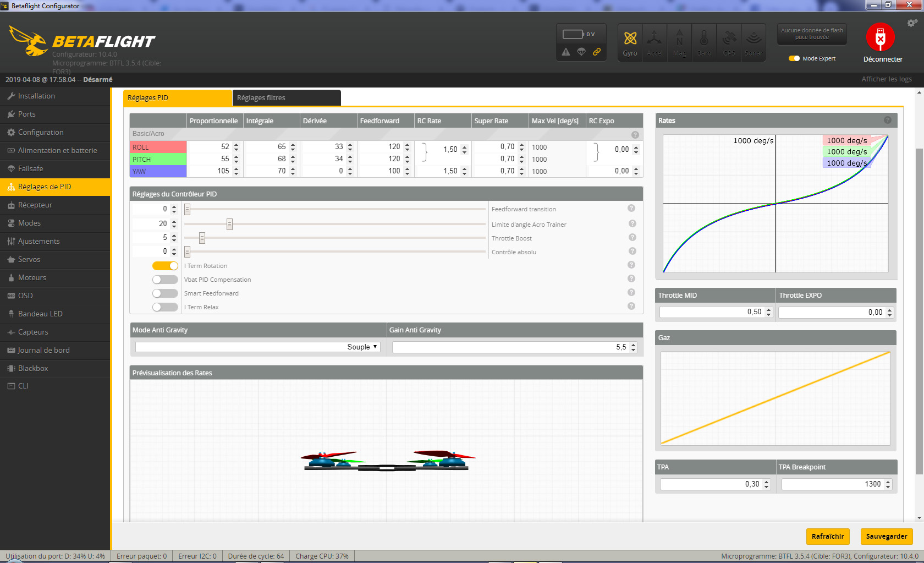The height and width of the screenshot is (563, 924).
Task: Adjust Throttle MID stepper arrows
Action: (x=769, y=312)
